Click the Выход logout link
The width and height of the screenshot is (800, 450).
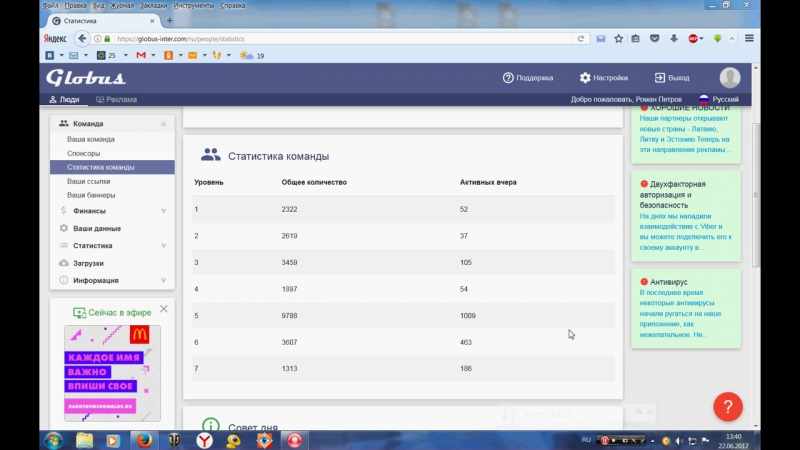672,78
